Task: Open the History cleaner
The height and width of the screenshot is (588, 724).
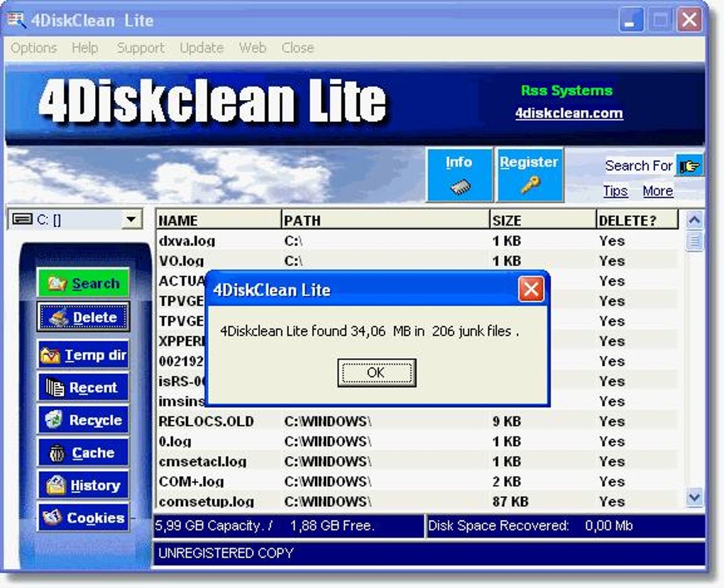Action: (83, 485)
